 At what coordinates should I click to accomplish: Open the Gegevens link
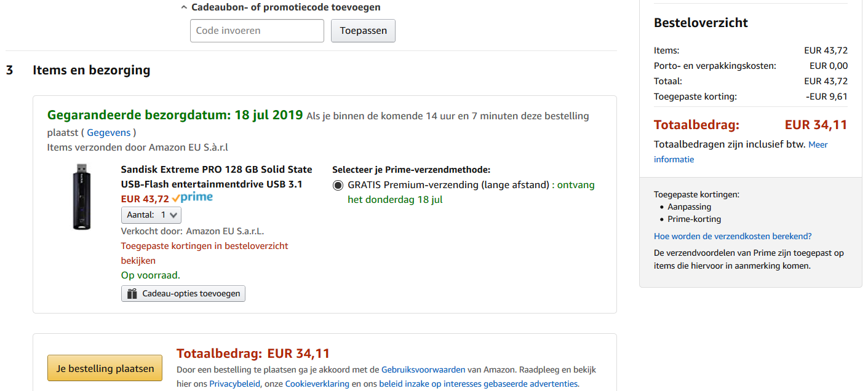click(x=109, y=132)
